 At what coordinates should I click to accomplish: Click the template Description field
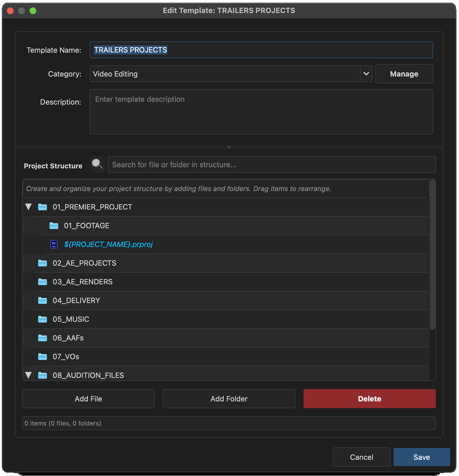coord(261,112)
